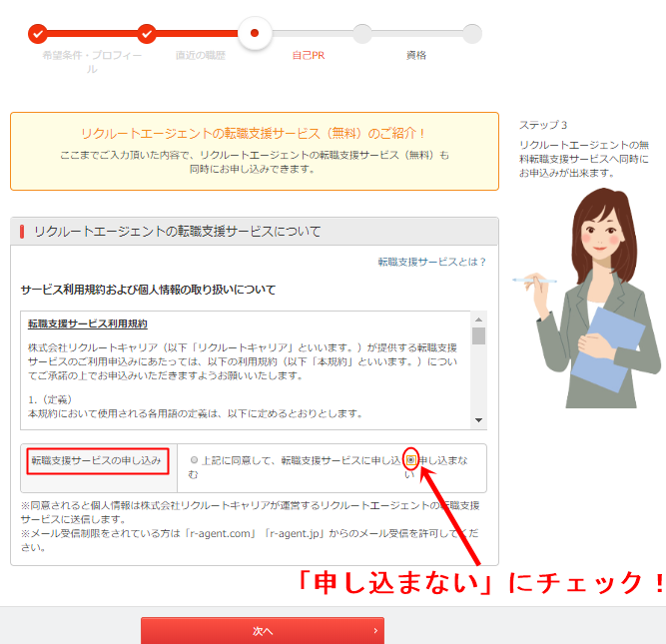Open the 転職支援サービスとは？ link
This screenshot has height=644, width=666.
pyautogui.click(x=432, y=262)
